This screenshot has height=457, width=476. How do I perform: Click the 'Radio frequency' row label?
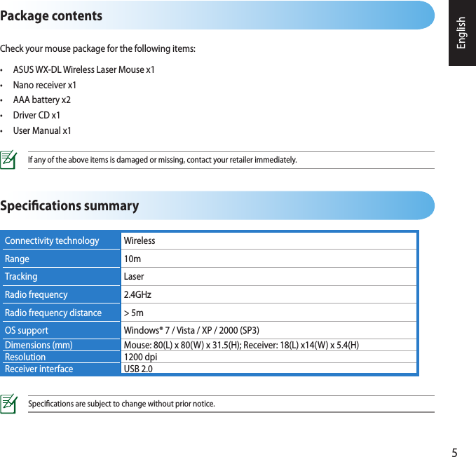click(36, 294)
